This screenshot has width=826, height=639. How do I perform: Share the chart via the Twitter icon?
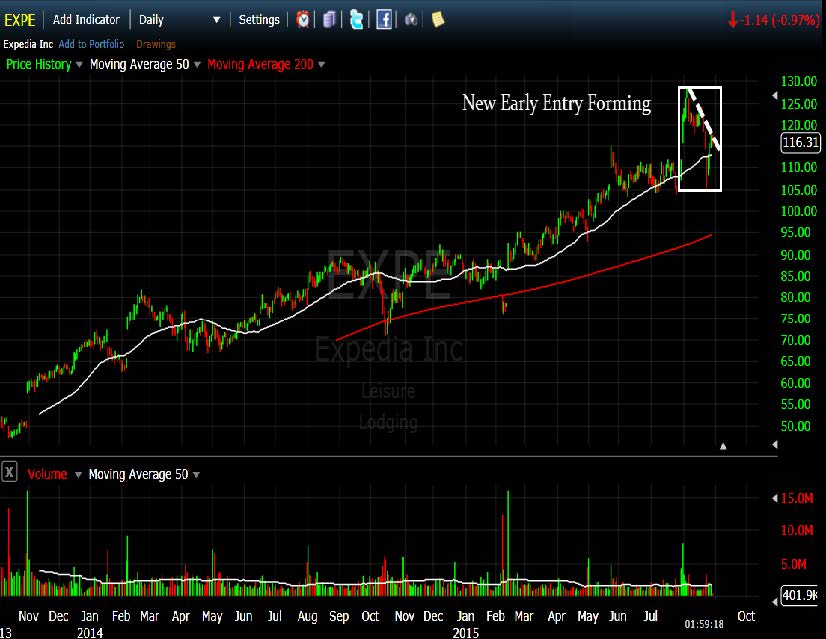[357, 20]
